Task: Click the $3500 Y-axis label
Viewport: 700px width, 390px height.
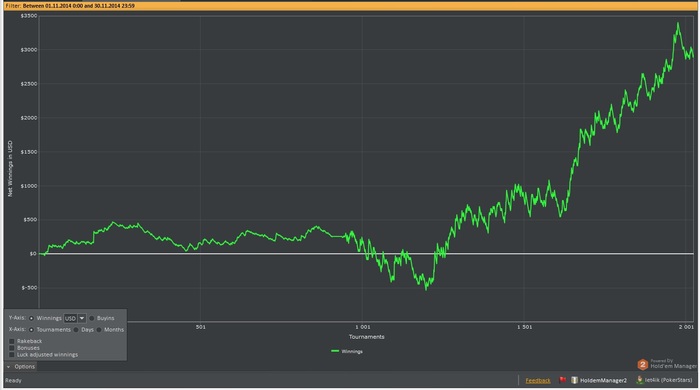Action: point(29,16)
